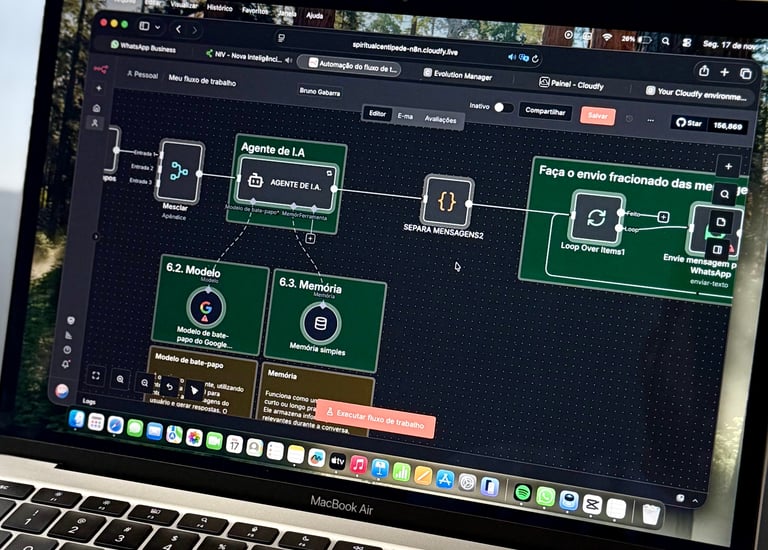Click the Logs label

pos(89,401)
